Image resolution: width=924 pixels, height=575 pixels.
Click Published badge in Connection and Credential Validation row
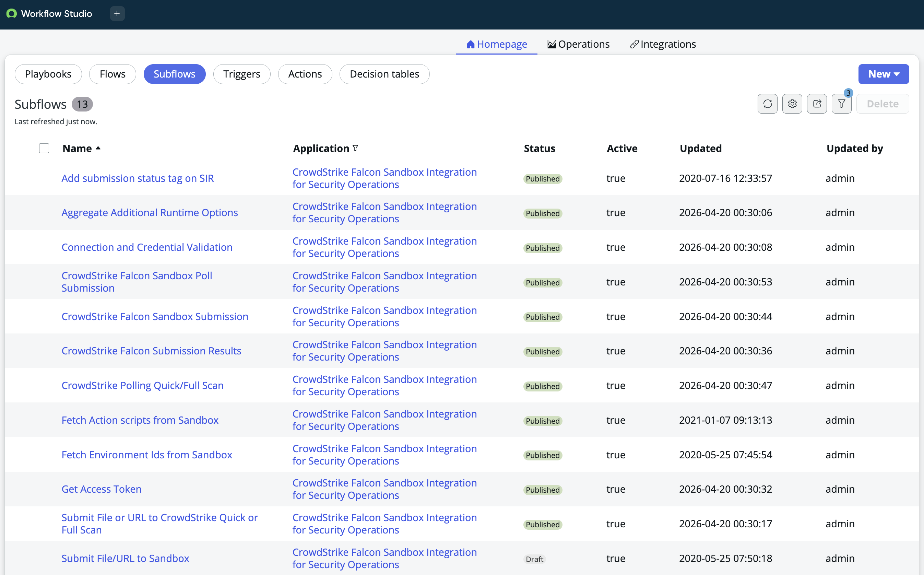(x=543, y=248)
